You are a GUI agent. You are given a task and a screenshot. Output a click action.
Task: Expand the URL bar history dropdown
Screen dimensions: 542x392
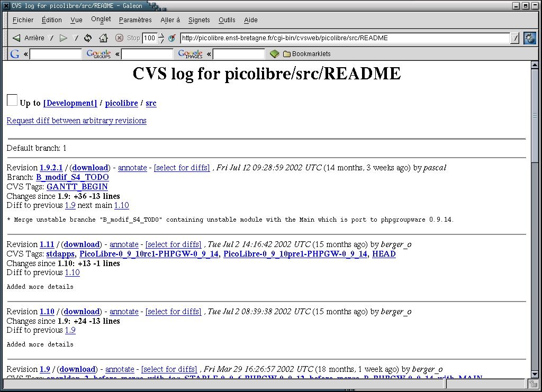tap(515, 38)
